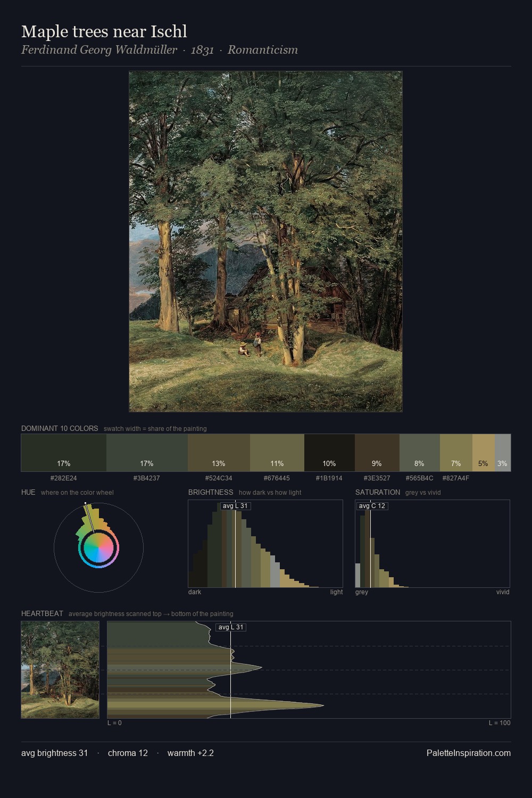Click the 'vivid' axis label of Saturation chart
532x798 pixels.
click(503, 592)
